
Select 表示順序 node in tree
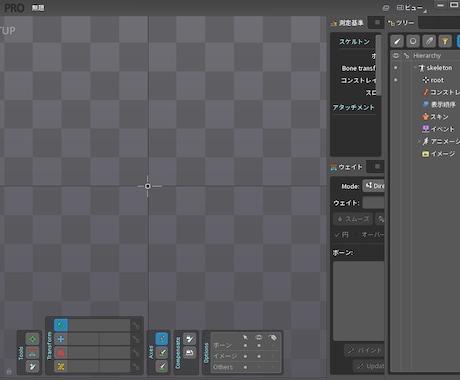click(439, 105)
